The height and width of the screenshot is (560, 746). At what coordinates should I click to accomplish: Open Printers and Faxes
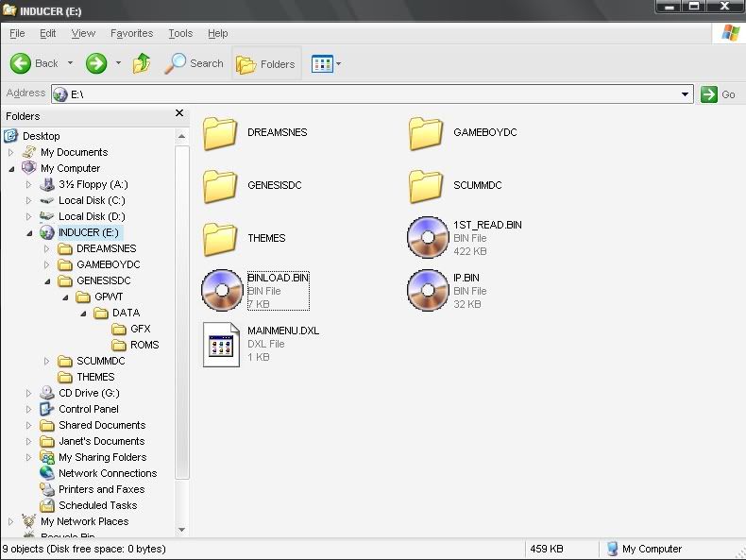point(101,489)
